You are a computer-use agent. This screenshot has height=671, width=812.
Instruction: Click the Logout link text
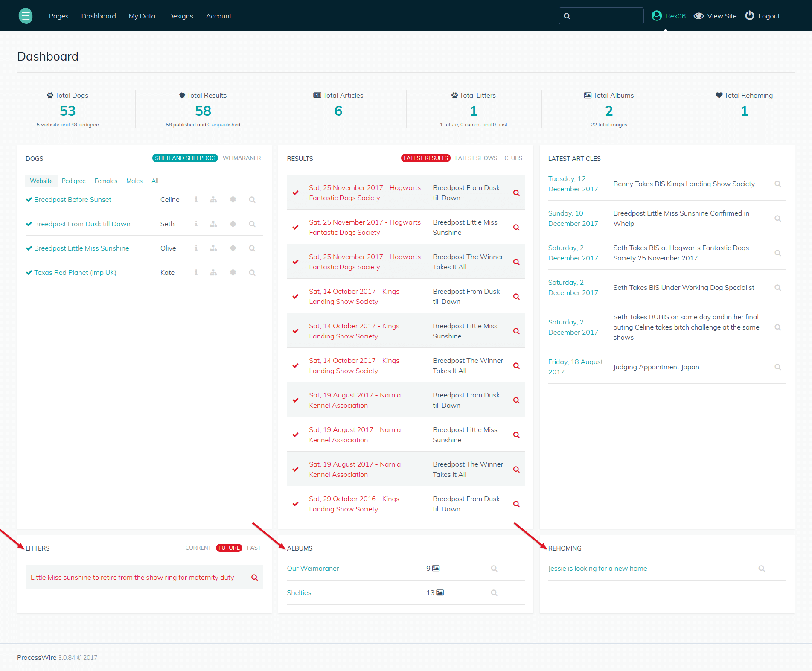pyautogui.click(x=769, y=16)
